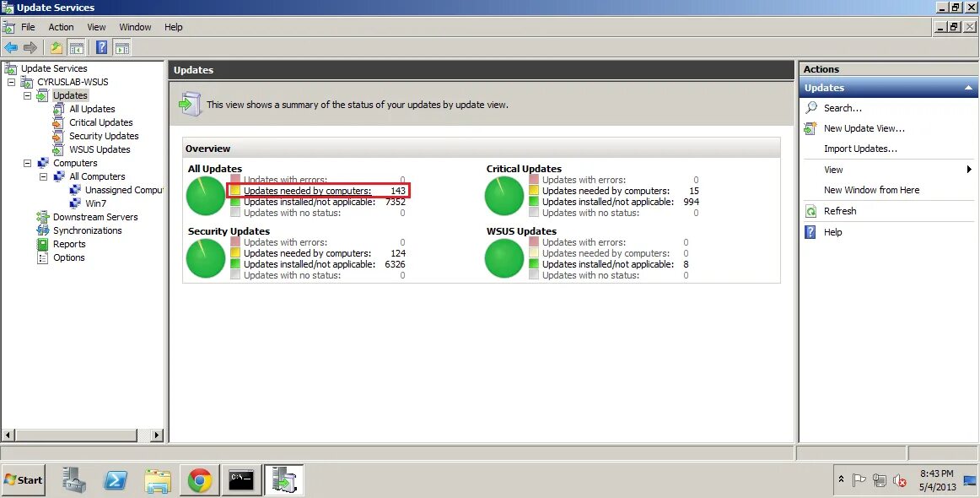Viewport: 980px width, 498px height.
Task: Toggle the Show/Hide Console Tree toolbar icon
Action: tap(76, 47)
